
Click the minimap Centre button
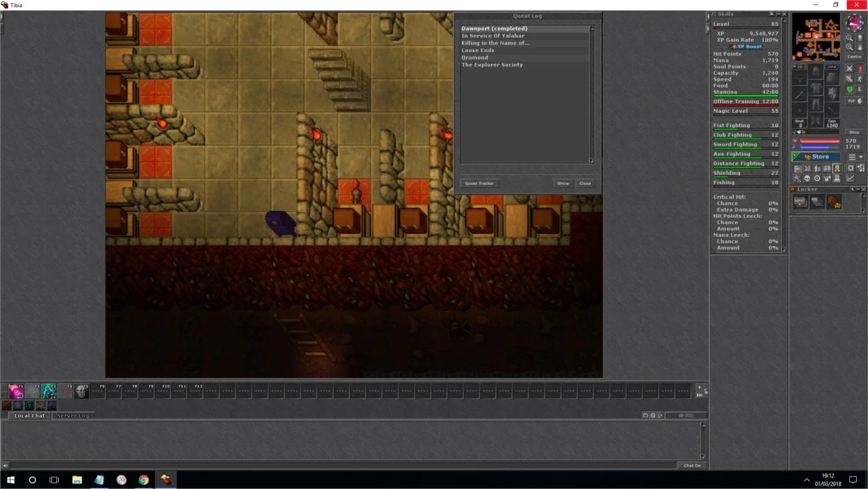click(x=855, y=56)
